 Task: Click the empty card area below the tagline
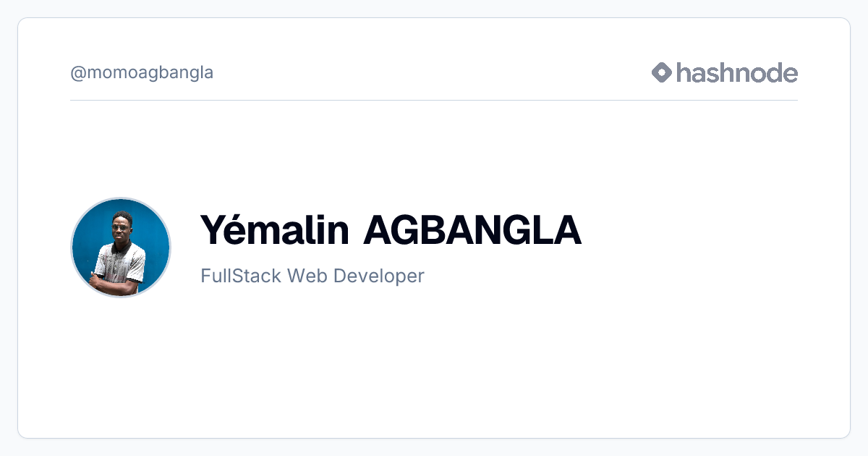point(434,362)
